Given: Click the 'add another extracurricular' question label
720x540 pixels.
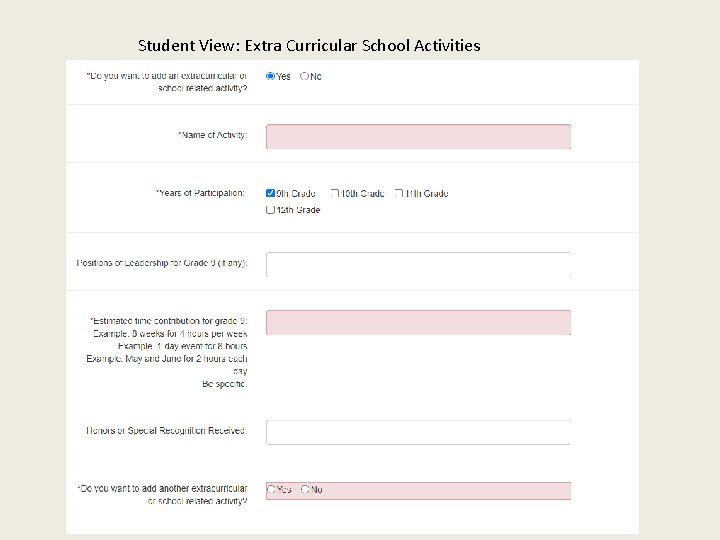Looking at the screenshot, I should coord(162,494).
